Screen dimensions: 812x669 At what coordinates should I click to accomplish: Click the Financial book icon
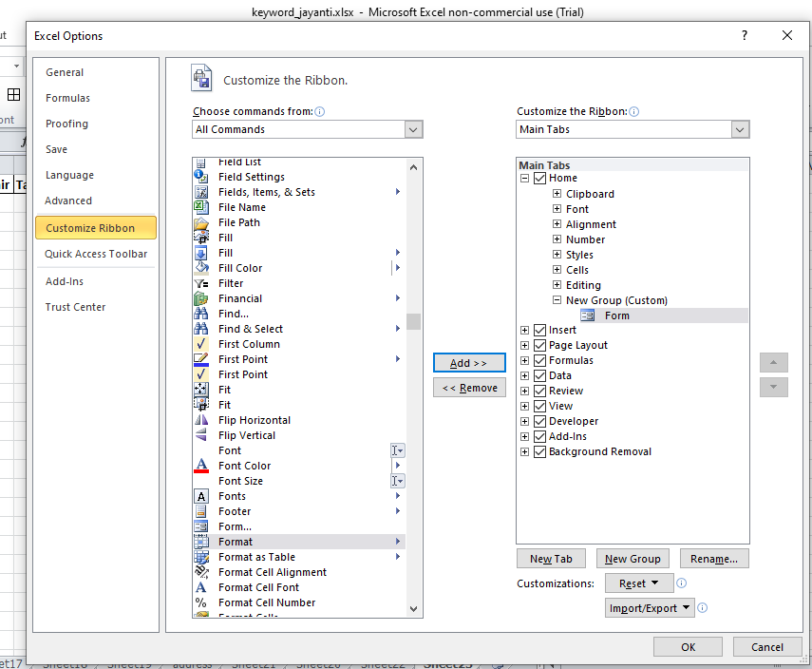click(x=201, y=298)
